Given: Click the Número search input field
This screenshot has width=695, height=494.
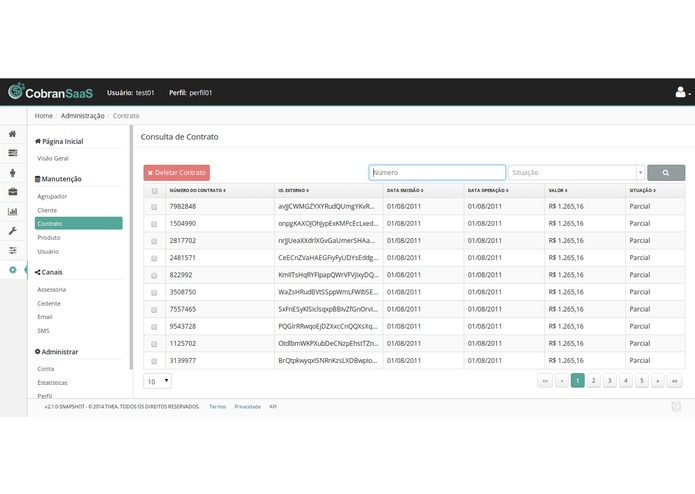Looking at the screenshot, I should click(x=437, y=173).
